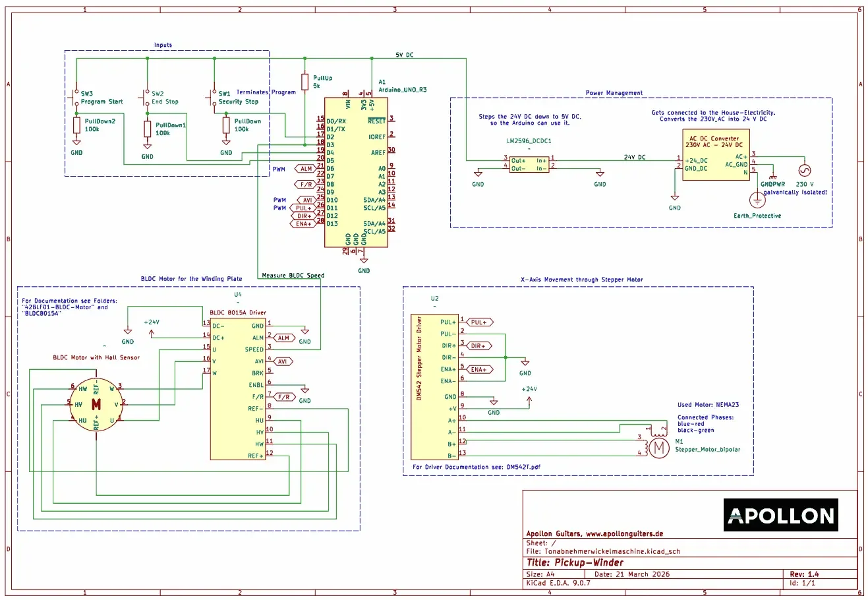
Task: Click the ALM label at Arduino D6
Action: point(305,169)
